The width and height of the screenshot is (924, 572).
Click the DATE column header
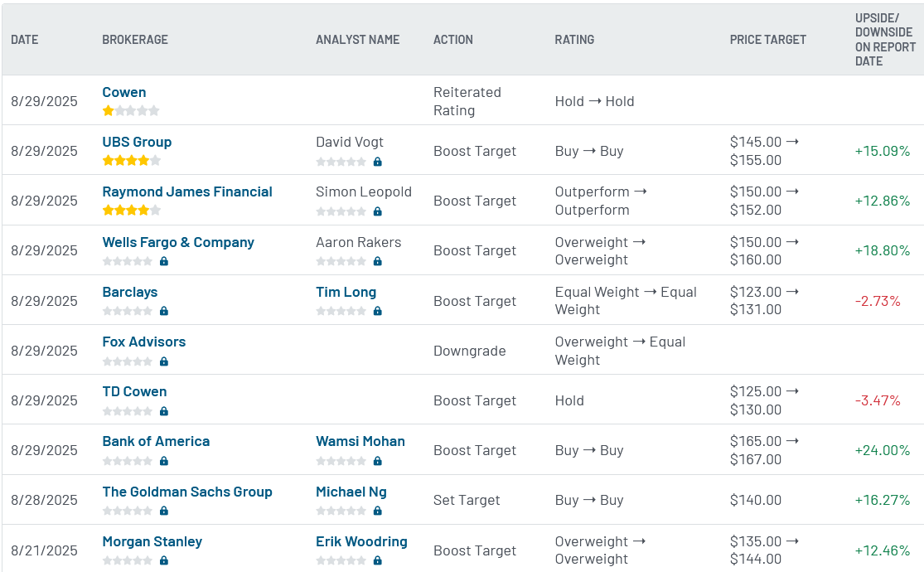click(x=24, y=40)
